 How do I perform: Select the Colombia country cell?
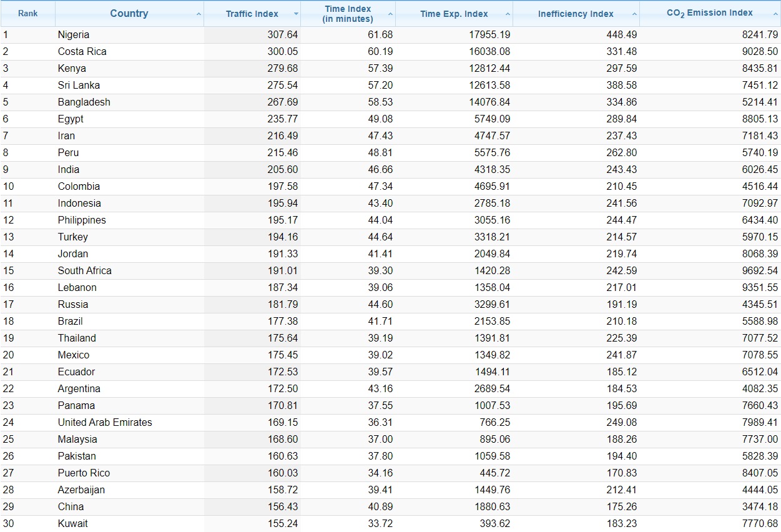(x=129, y=187)
